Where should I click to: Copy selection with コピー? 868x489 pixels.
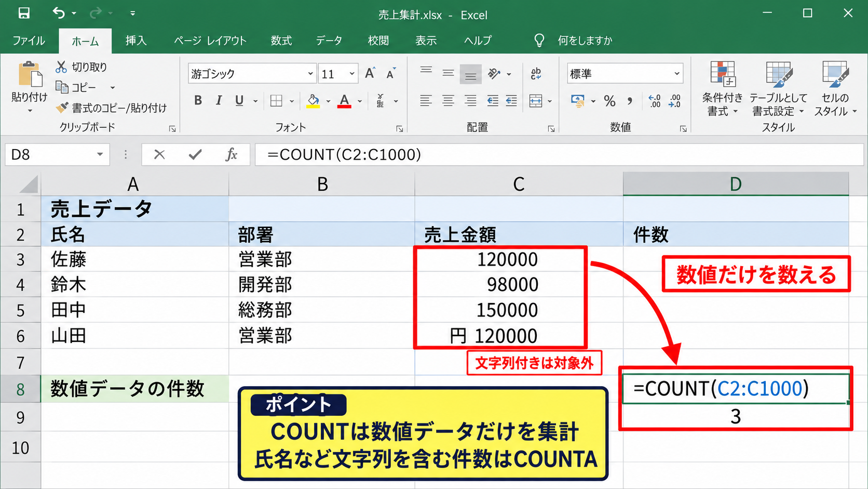click(76, 87)
